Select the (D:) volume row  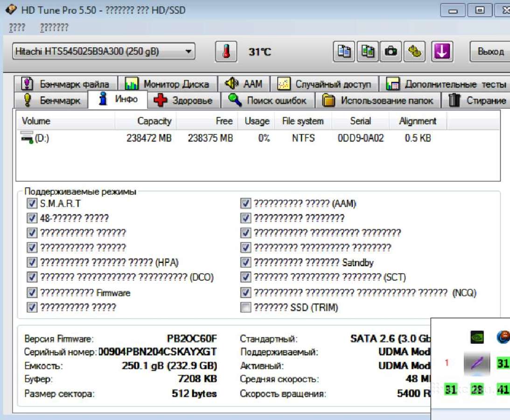(x=258, y=138)
